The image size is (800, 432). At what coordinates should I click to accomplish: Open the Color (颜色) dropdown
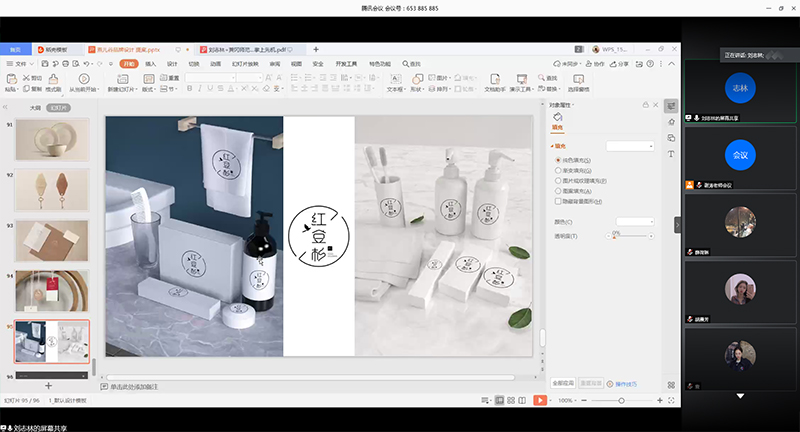[635, 221]
